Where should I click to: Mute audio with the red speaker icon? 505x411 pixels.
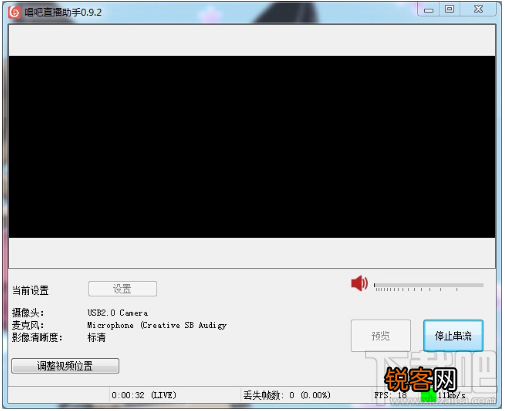[359, 283]
